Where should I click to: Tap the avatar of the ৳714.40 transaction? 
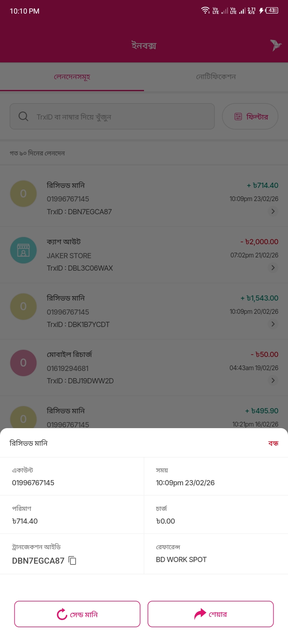click(x=23, y=193)
